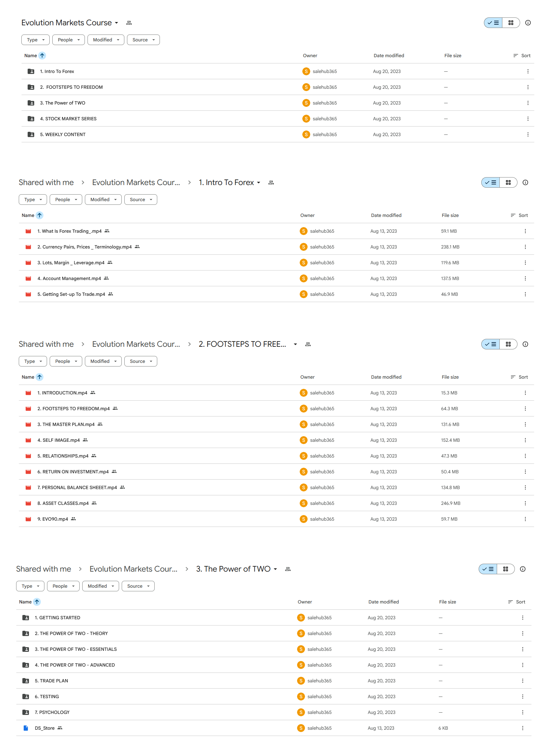Open the People filter in Evolution Markets Course panel
This screenshot has height=756, width=554.
(x=68, y=40)
